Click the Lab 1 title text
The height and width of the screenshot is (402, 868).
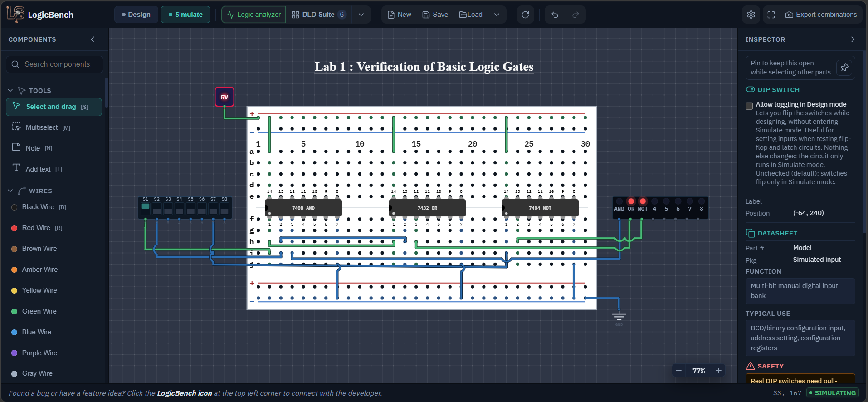tap(424, 67)
